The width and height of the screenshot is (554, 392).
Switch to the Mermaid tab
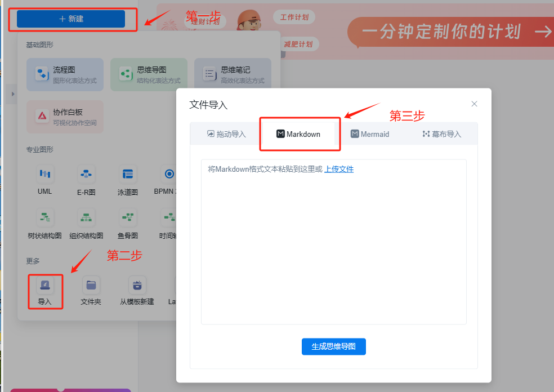[x=370, y=133]
